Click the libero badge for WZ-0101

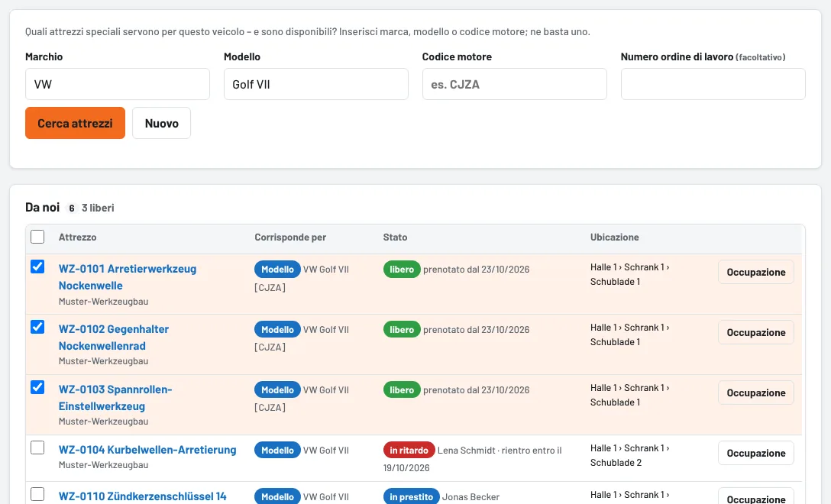tap(402, 270)
